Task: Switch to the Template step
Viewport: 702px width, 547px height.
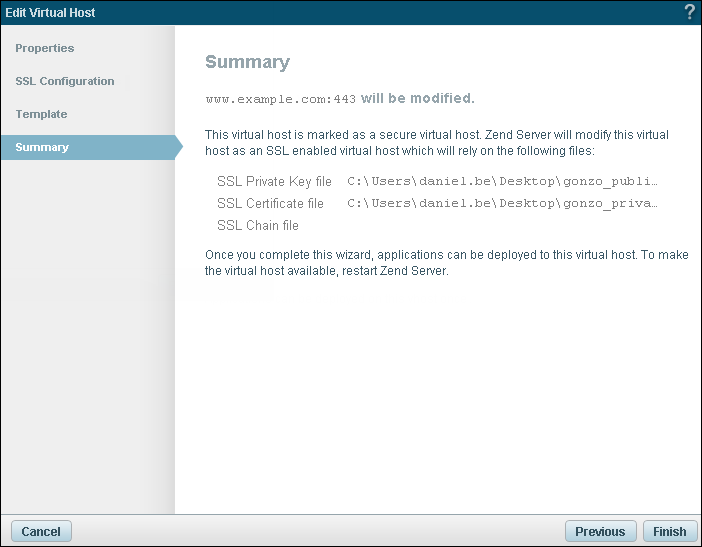Action: click(41, 114)
